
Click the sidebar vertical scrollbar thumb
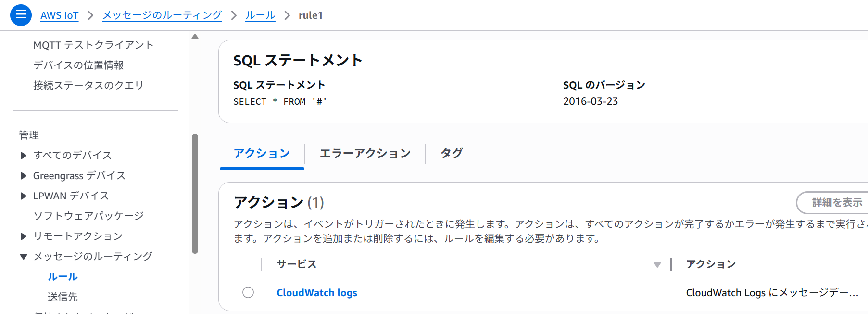pyautogui.click(x=195, y=194)
